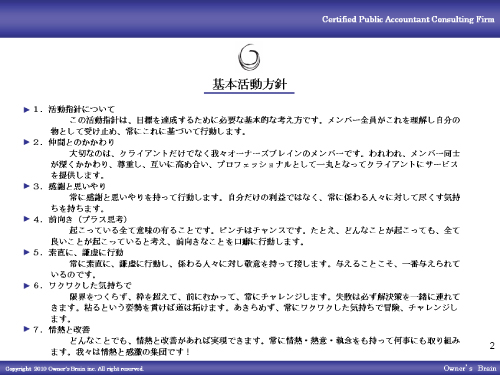Click the line starting 起こっている全て意味の有る
Screen dimensions: 500x375
click(265, 230)
